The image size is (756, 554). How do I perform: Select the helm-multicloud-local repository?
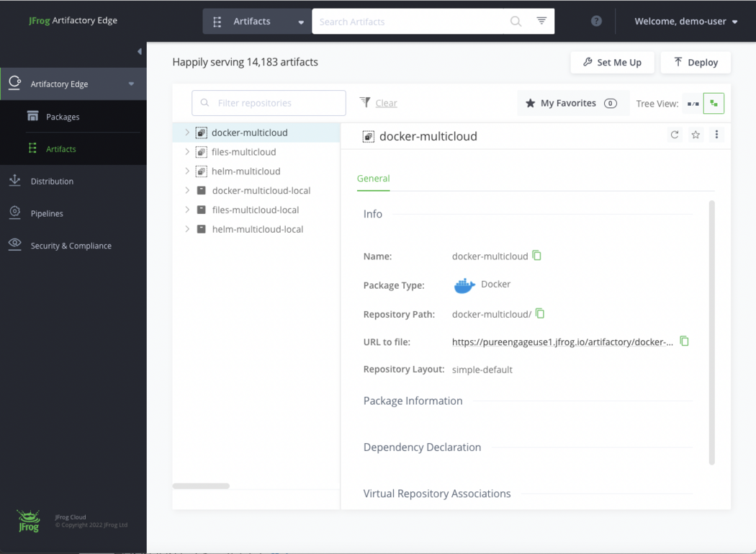coord(258,229)
